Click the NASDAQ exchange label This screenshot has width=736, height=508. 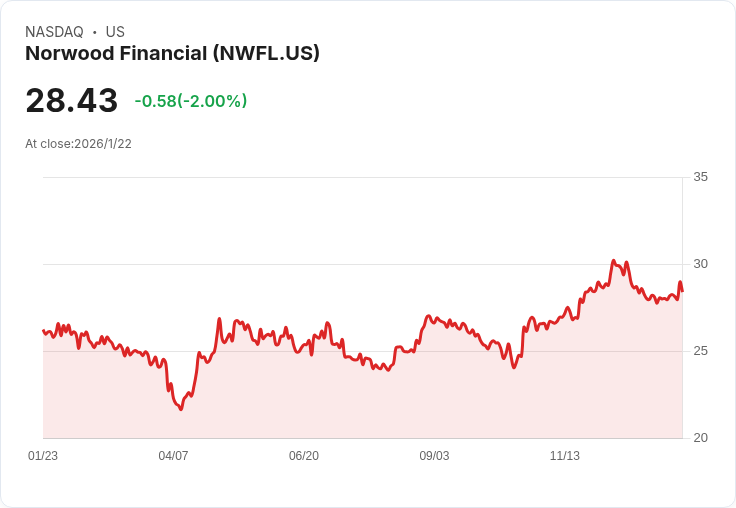click(54, 32)
